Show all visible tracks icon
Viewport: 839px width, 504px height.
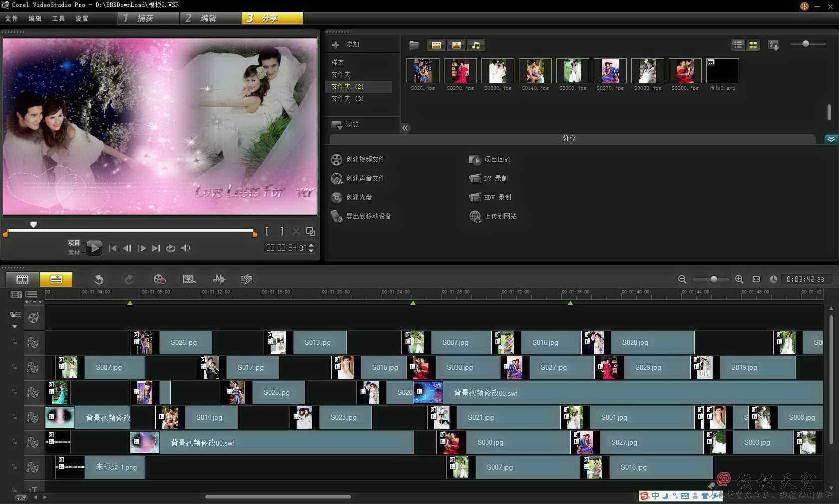click(16, 294)
